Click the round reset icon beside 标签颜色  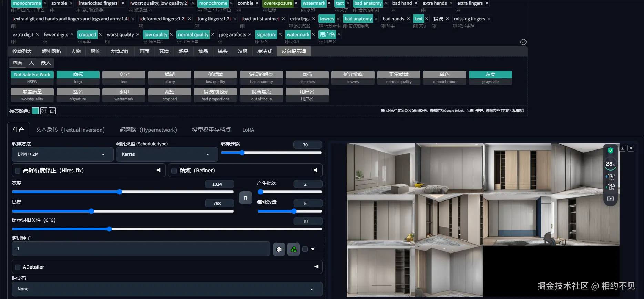44,111
